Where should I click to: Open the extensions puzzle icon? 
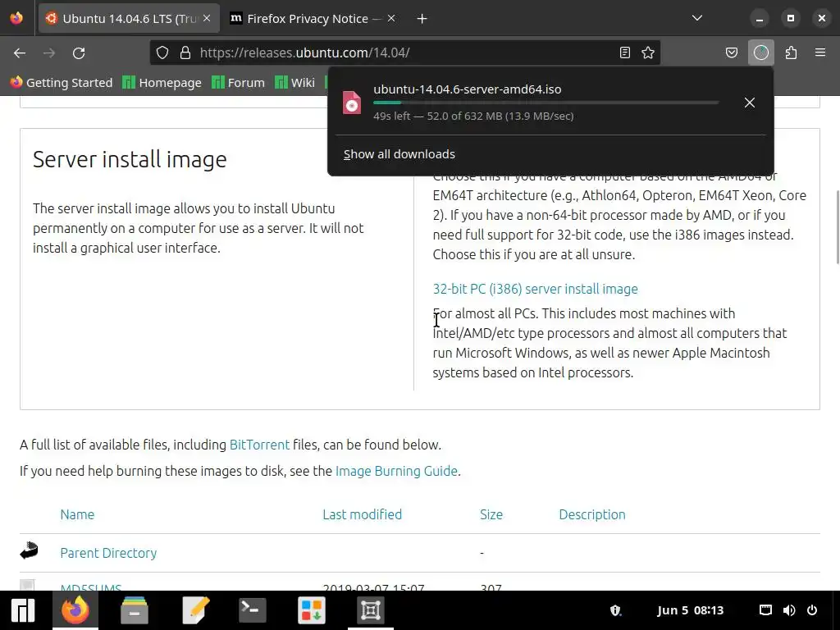(x=791, y=52)
